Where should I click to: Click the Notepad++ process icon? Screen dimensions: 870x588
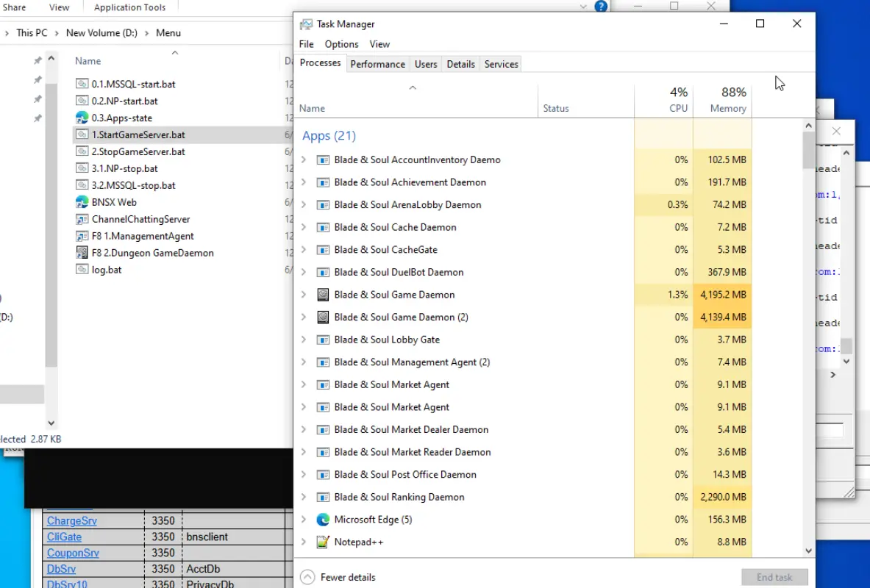(x=322, y=542)
